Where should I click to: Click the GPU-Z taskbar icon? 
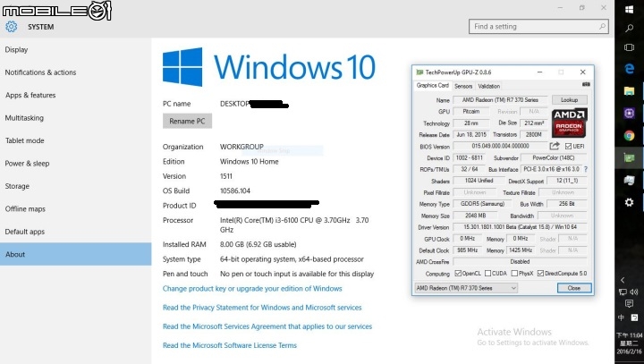(x=629, y=157)
